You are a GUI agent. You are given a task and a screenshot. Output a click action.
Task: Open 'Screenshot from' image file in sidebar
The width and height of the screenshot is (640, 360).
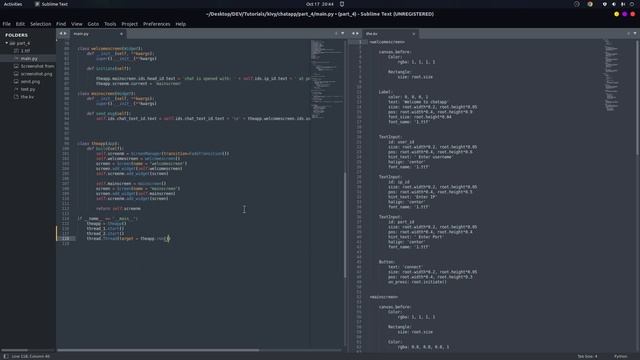point(37,66)
